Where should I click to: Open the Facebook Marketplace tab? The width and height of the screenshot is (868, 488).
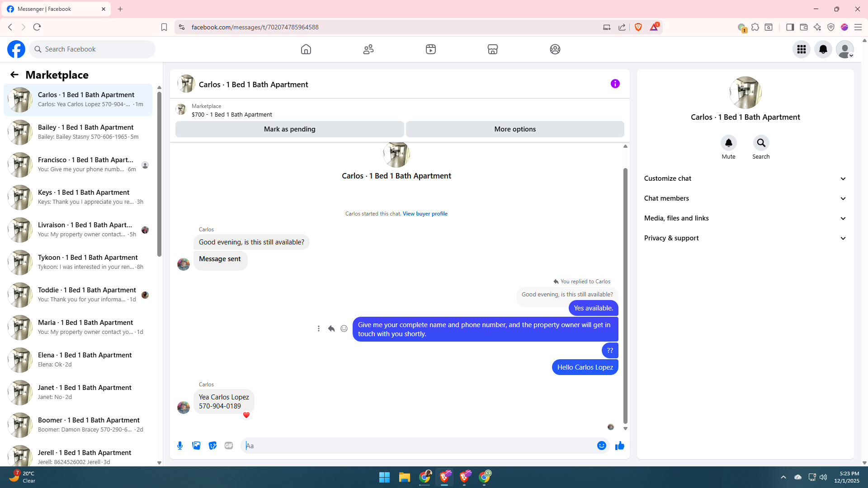coord(492,49)
